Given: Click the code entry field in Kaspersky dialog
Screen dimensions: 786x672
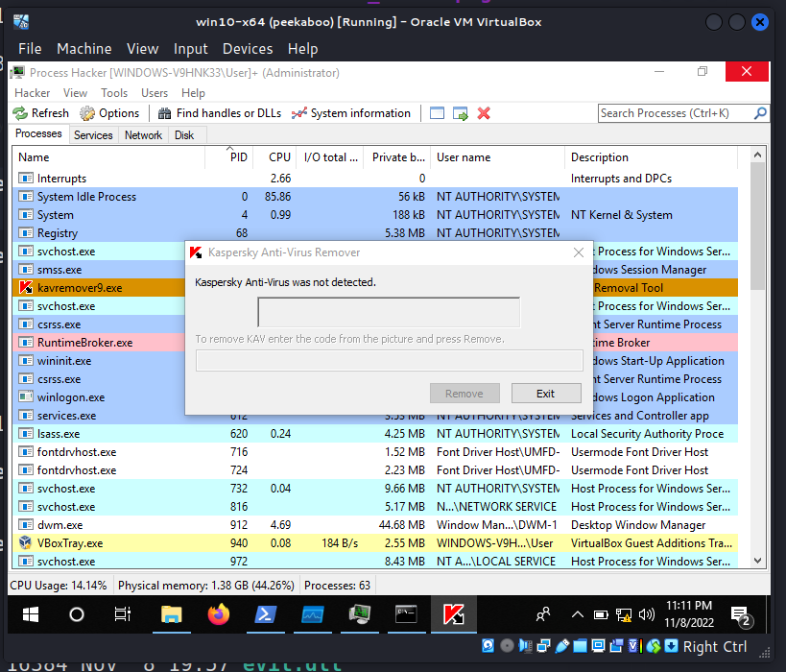Looking at the screenshot, I should point(390,361).
